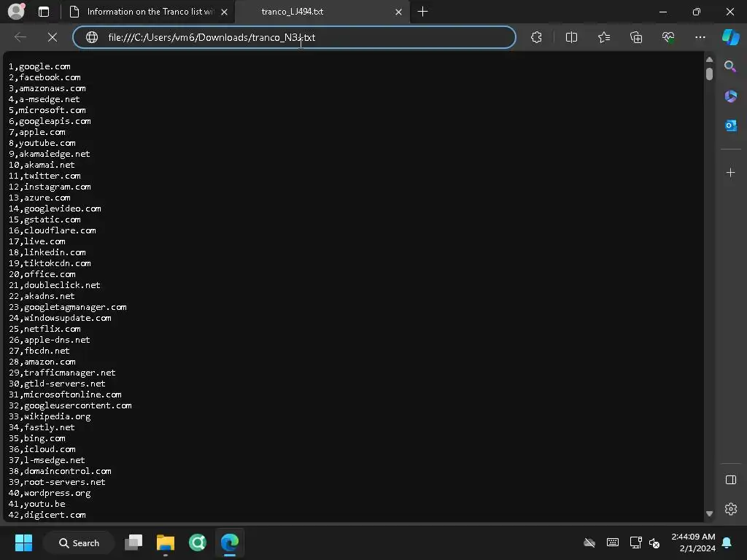Image resolution: width=747 pixels, height=560 pixels.
Task: Click the line 19,tiktokcdn.com
Action: (50, 263)
